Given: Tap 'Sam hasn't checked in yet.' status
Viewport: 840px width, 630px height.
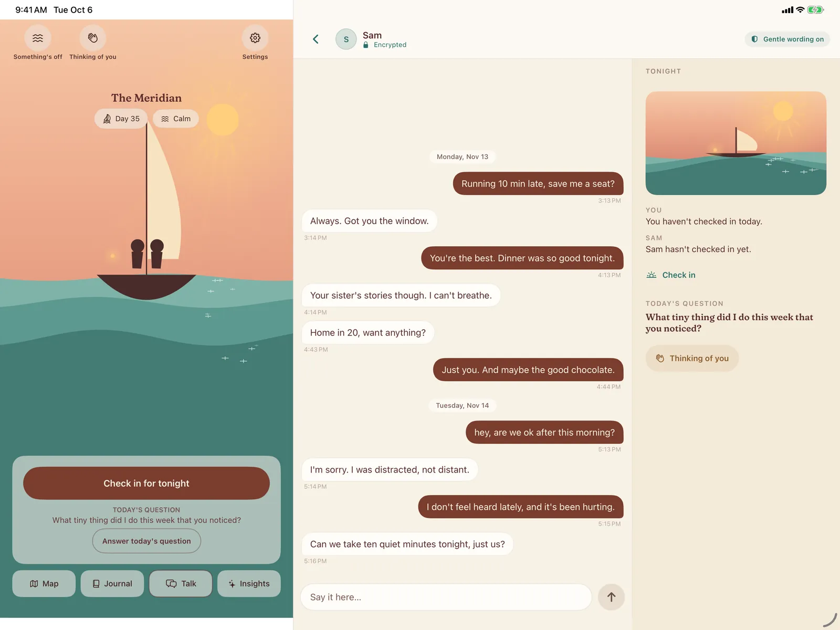Looking at the screenshot, I should (698, 249).
